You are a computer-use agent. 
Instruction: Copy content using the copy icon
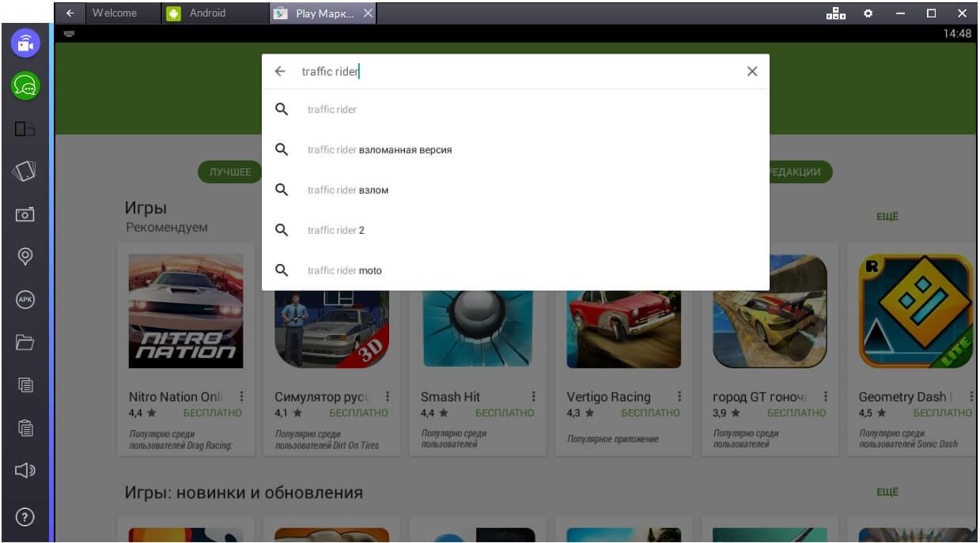[25, 386]
